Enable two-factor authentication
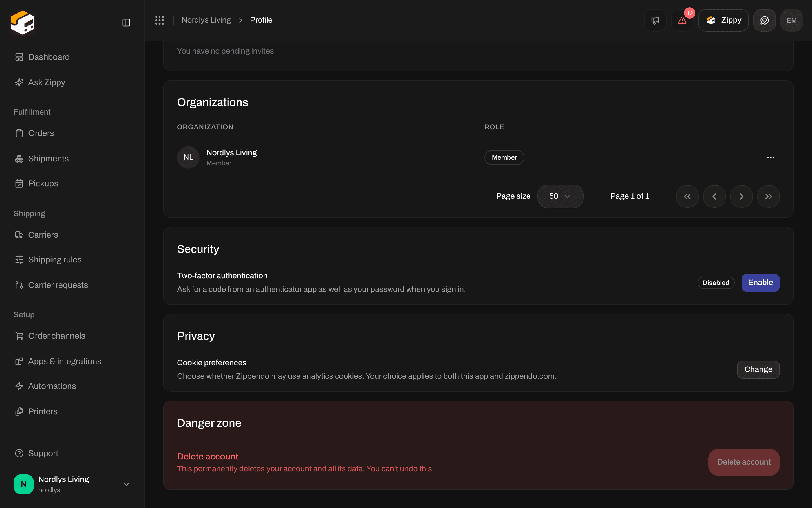812x508 pixels. pyautogui.click(x=760, y=283)
